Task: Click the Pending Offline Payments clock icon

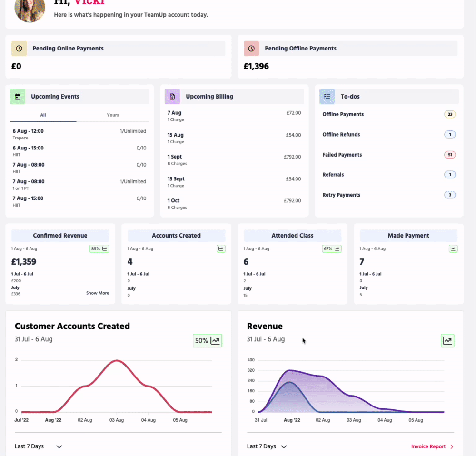Action: (x=251, y=49)
